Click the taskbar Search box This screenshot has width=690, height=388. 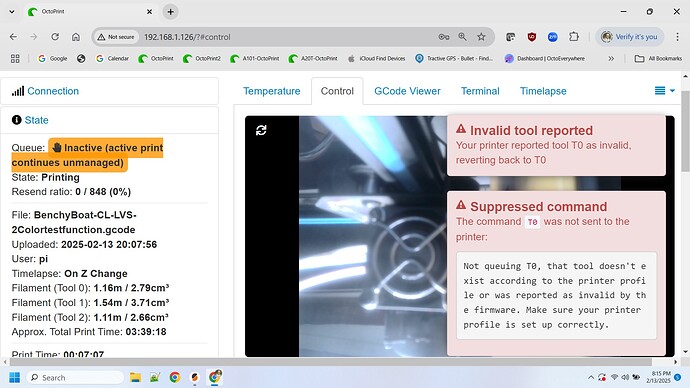[x=75, y=377]
